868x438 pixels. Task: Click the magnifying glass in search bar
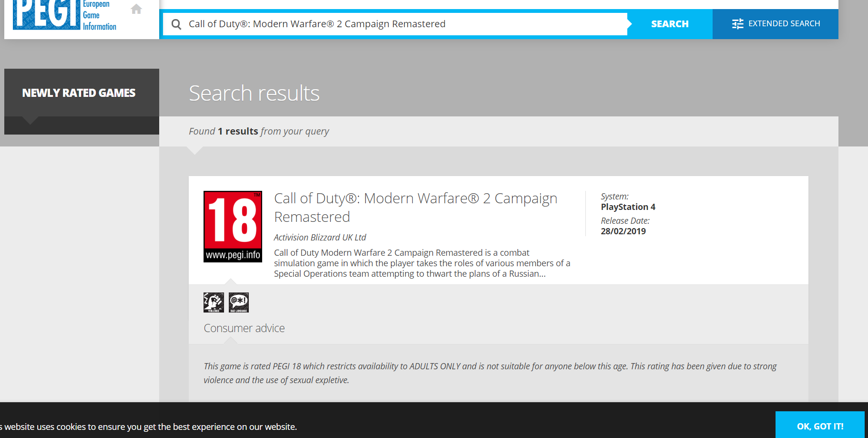176,24
